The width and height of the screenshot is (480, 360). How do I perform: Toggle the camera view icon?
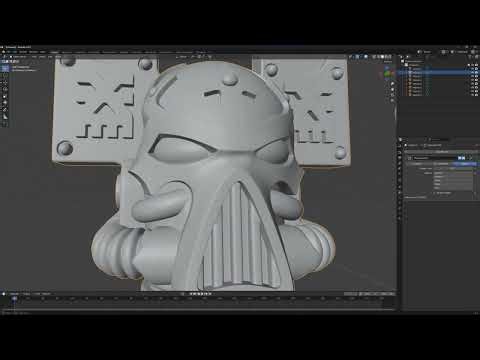(393, 95)
